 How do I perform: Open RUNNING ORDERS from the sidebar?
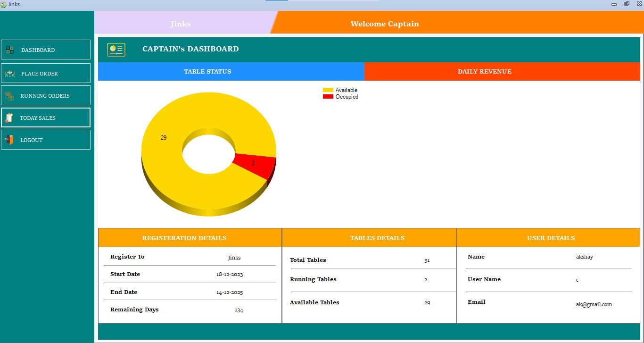pyautogui.click(x=46, y=95)
